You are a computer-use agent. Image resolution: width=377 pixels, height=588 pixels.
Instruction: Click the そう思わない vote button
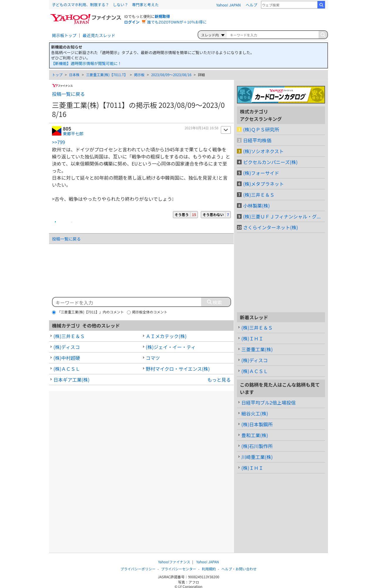[x=216, y=215]
